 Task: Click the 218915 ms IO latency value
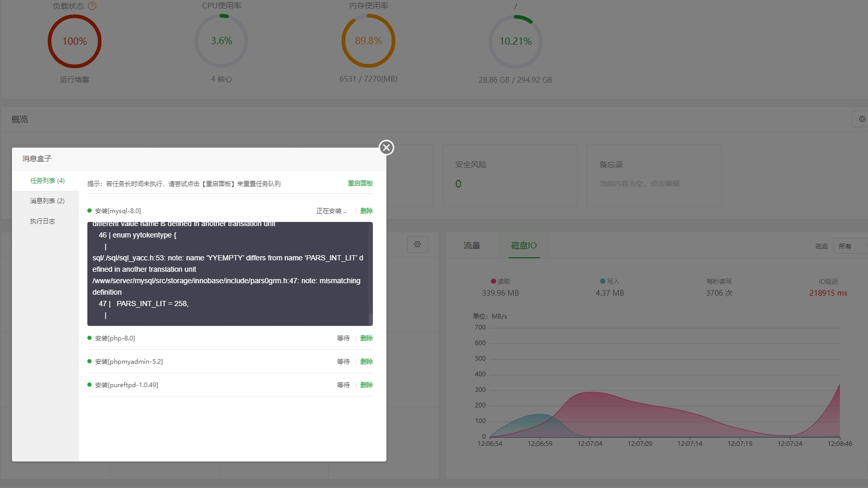(828, 293)
